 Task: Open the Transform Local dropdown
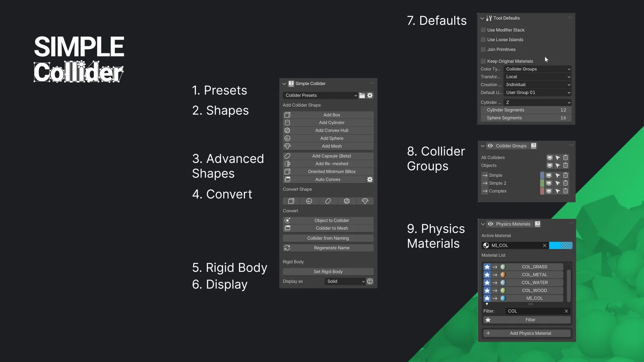[x=537, y=76]
